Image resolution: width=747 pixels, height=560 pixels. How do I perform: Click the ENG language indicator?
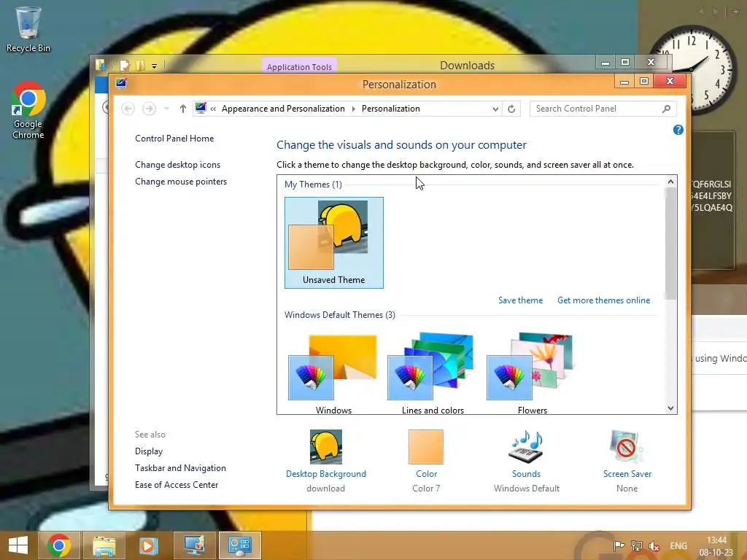[x=678, y=546]
